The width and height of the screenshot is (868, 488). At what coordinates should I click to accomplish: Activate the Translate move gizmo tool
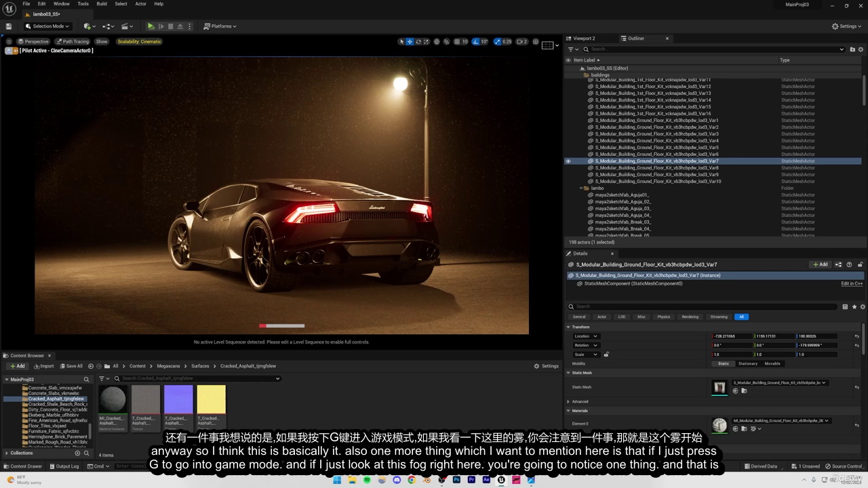pyautogui.click(x=410, y=41)
